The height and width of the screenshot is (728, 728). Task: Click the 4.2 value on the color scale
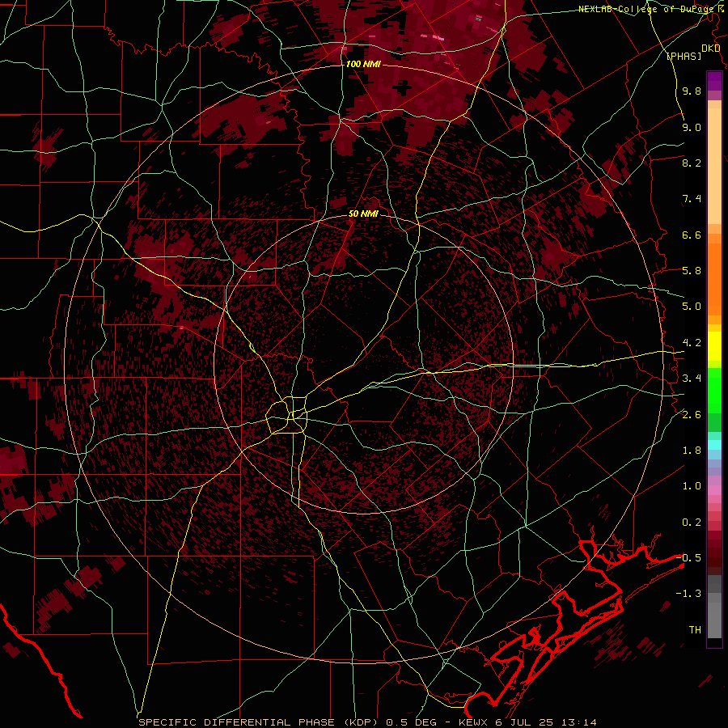tap(692, 343)
